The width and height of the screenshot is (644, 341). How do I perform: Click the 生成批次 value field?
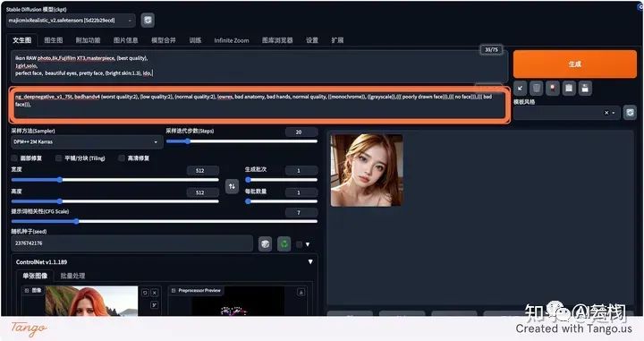301,170
